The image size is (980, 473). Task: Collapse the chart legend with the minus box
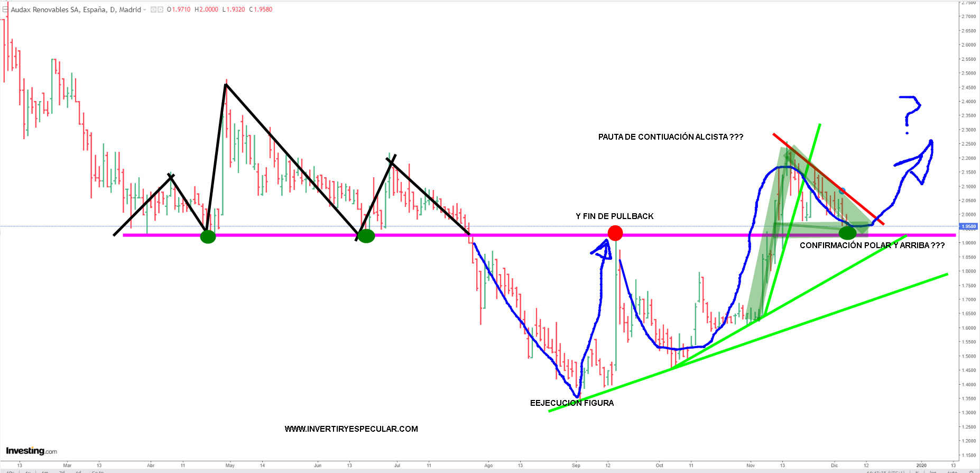5,10
